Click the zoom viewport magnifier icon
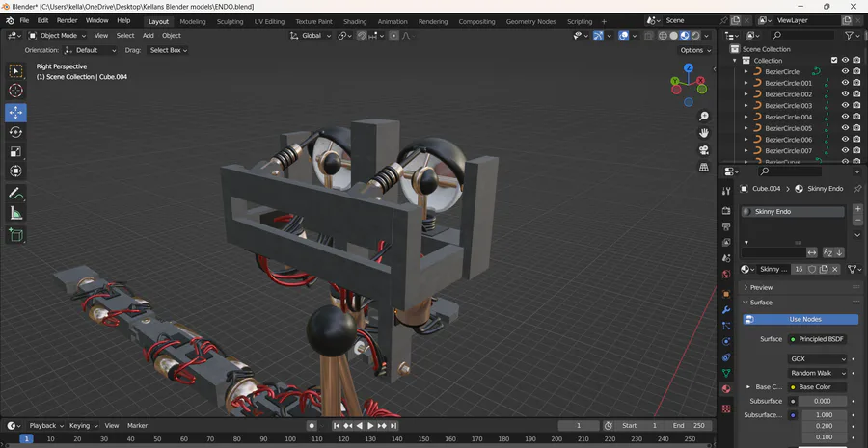This screenshot has height=448, width=868. click(x=704, y=117)
